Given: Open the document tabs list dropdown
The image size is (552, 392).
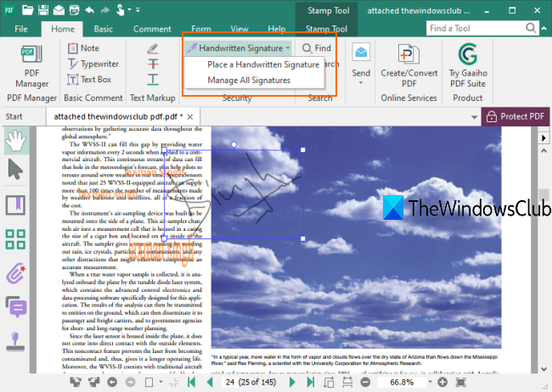Looking at the screenshot, I should pyautogui.click(x=474, y=117).
